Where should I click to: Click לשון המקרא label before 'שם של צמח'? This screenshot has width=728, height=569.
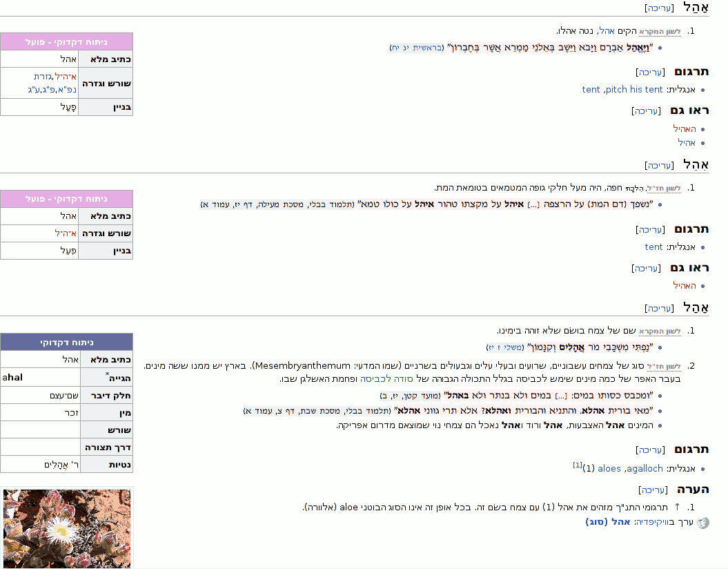(660, 331)
